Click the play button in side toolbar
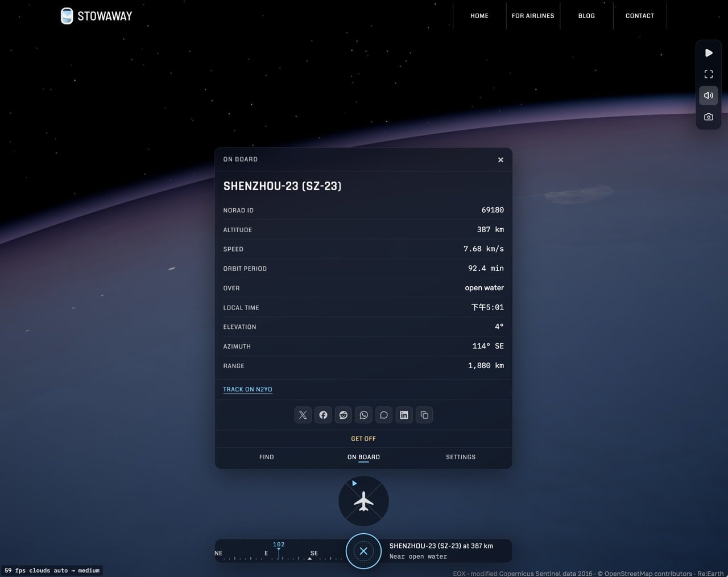This screenshot has width=728, height=577. pyautogui.click(x=709, y=53)
